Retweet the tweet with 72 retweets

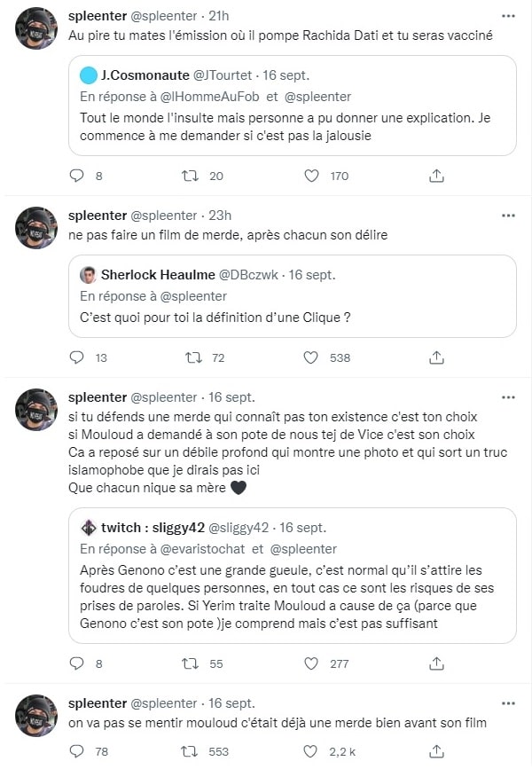click(x=193, y=357)
